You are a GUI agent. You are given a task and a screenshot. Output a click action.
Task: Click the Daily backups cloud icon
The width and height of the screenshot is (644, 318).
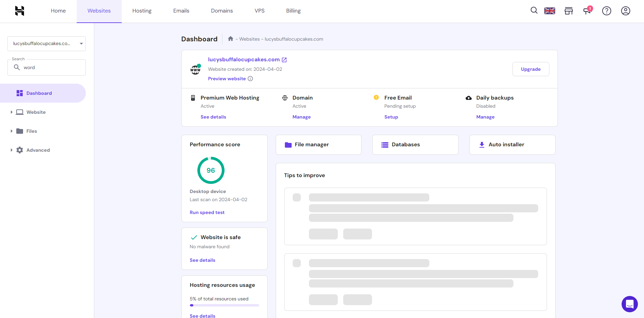click(469, 98)
